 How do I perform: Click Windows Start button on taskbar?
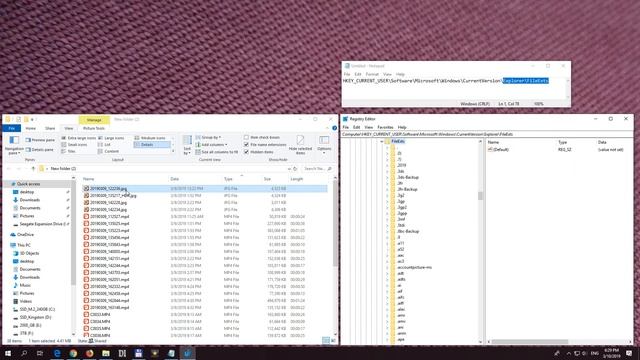(8, 353)
